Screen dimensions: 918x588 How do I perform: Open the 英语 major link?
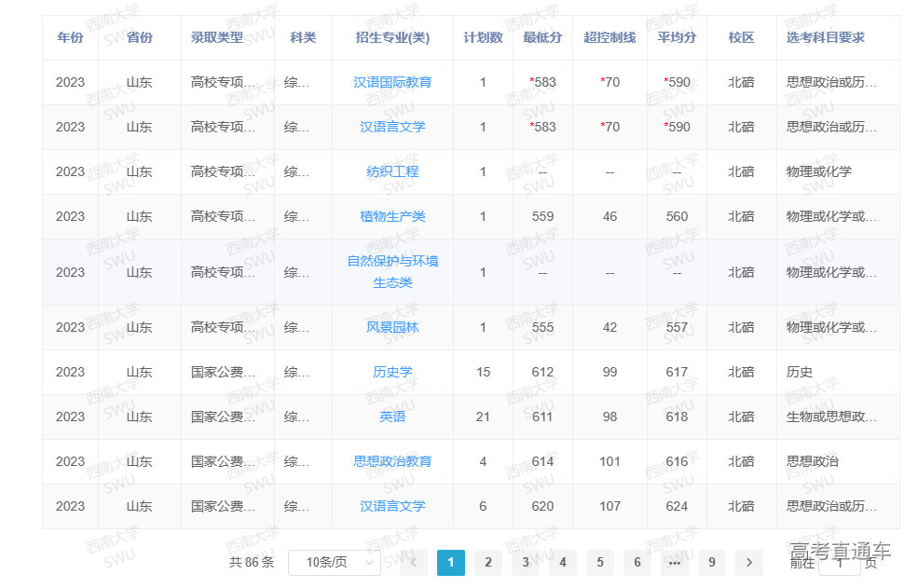(x=392, y=417)
